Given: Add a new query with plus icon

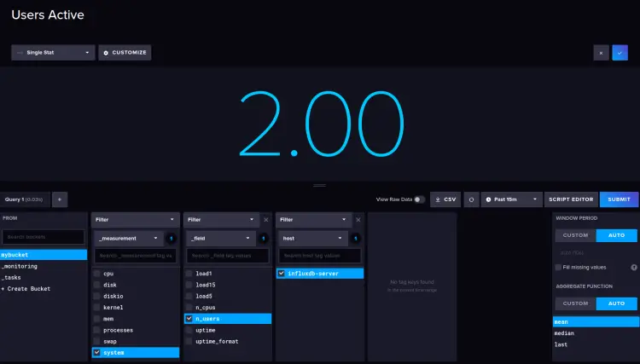Looking at the screenshot, I should (60, 199).
